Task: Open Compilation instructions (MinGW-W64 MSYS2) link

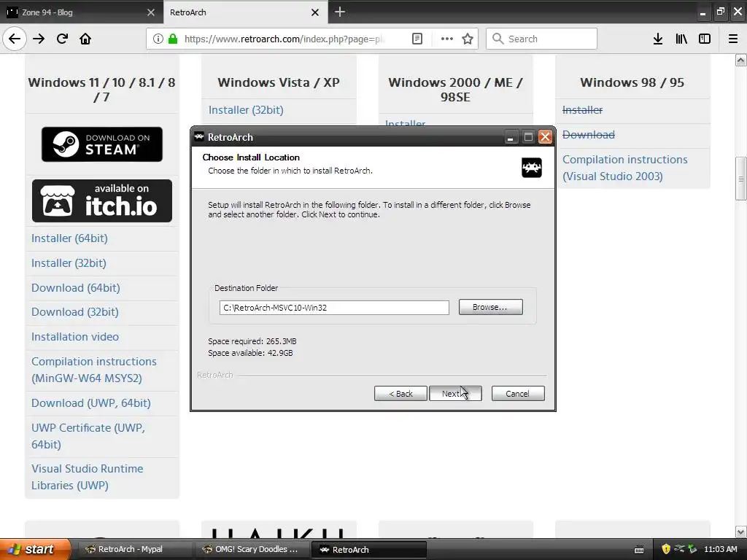Action: pos(94,370)
